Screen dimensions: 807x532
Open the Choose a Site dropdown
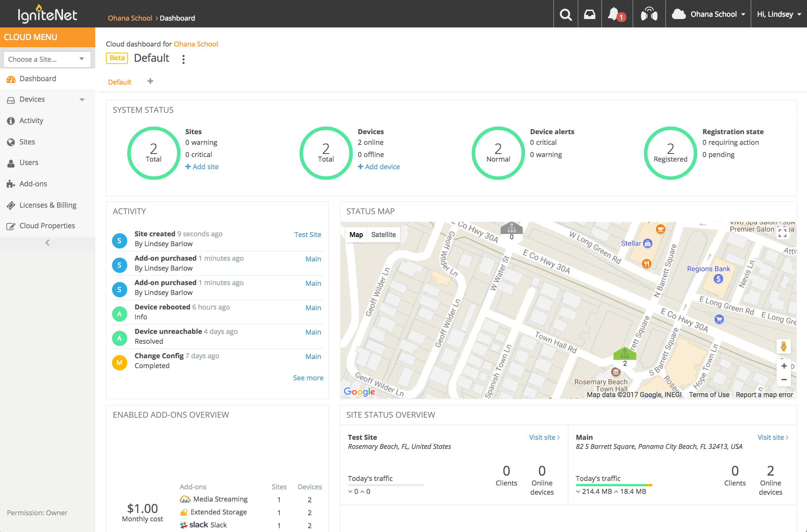click(47, 59)
